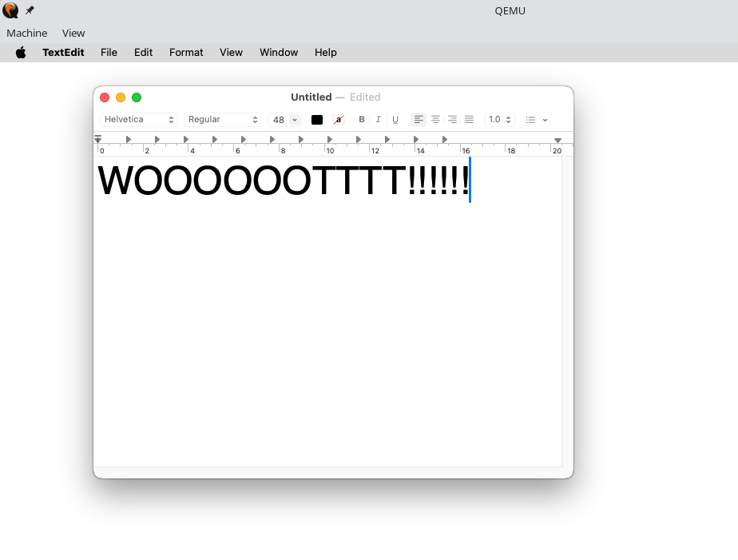Viewport: 738px width, 560px height.
Task: Open the Edit menu
Action: click(143, 53)
